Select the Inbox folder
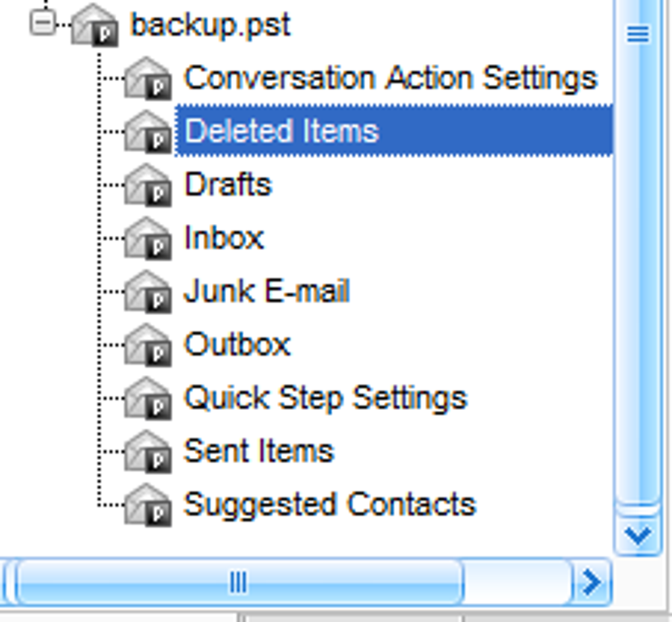 tap(224, 238)
